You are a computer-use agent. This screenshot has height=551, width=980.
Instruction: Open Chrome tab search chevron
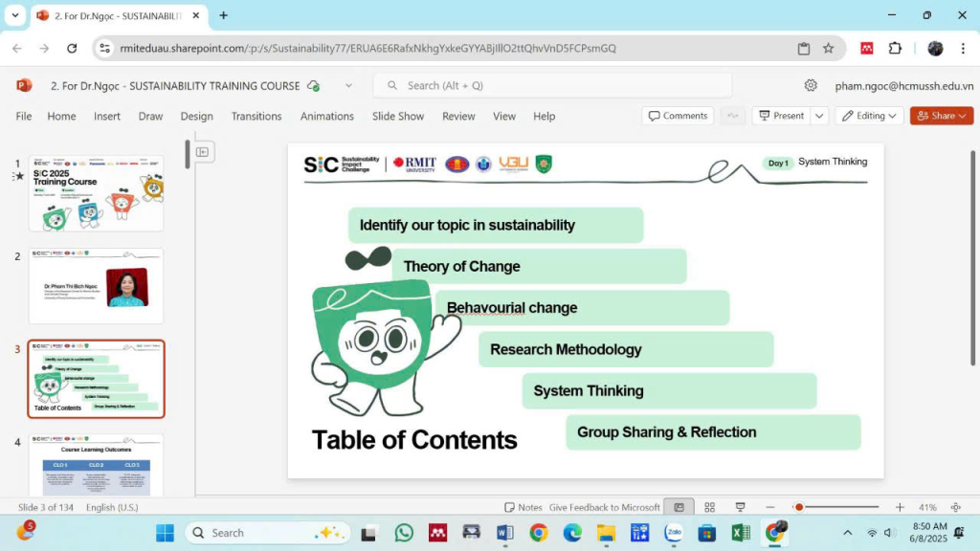(15, 15)
